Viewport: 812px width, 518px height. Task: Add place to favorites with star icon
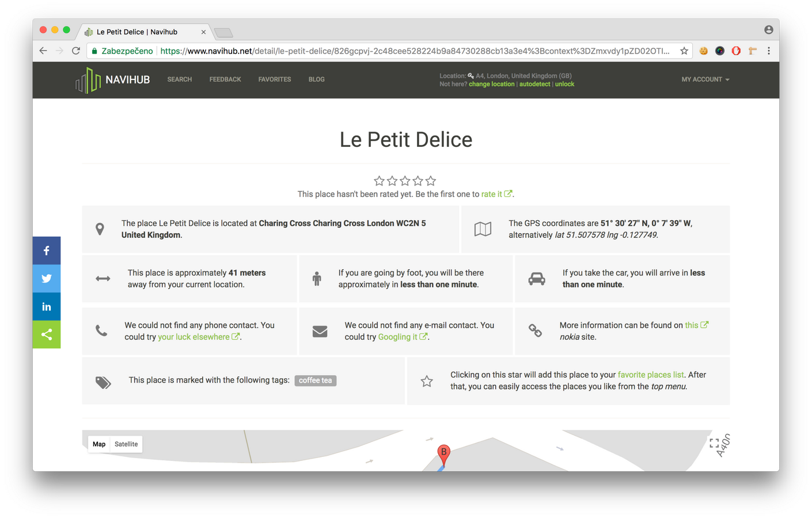427,381
